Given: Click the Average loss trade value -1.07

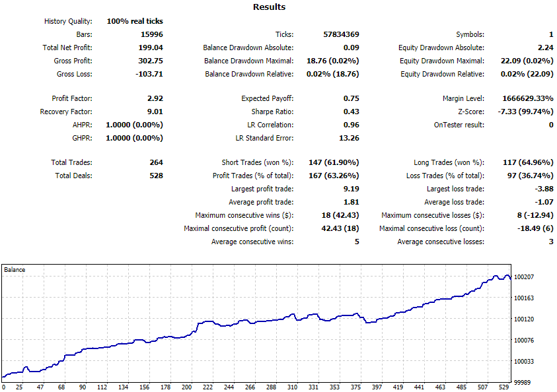Looking at the screenshot, I should (x=544, y=202).
